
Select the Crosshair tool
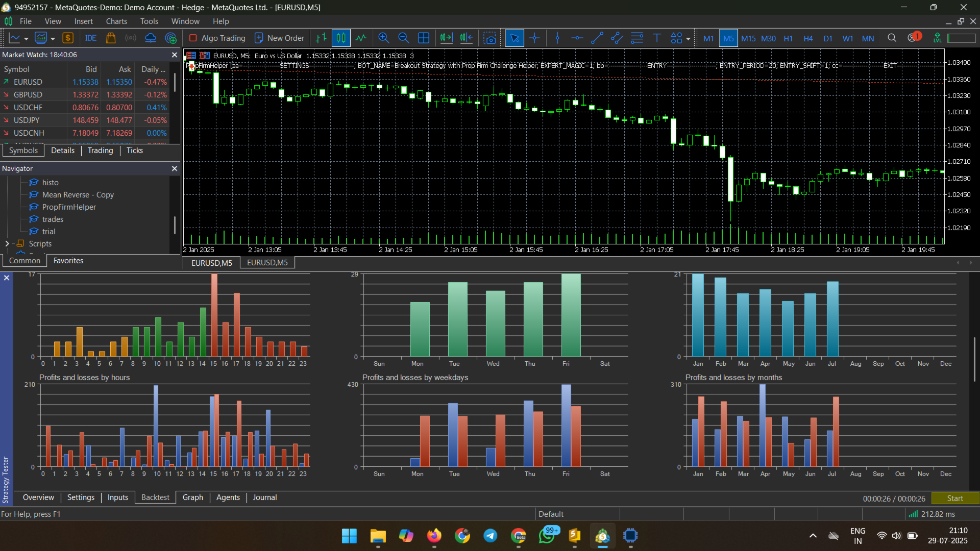tap(534, 38)
